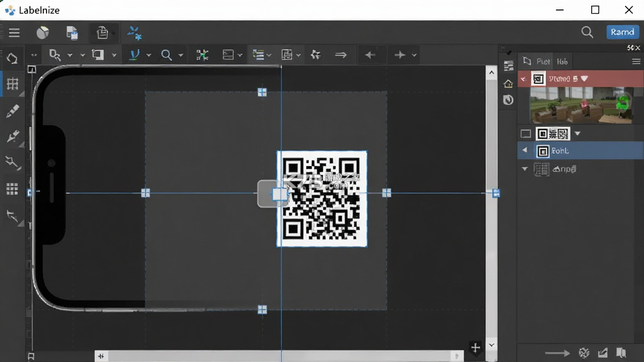Image resolution: width=644 pixels, height=362 pixels.
Task: Click the copy pages icon
Action: pos(102,33)
